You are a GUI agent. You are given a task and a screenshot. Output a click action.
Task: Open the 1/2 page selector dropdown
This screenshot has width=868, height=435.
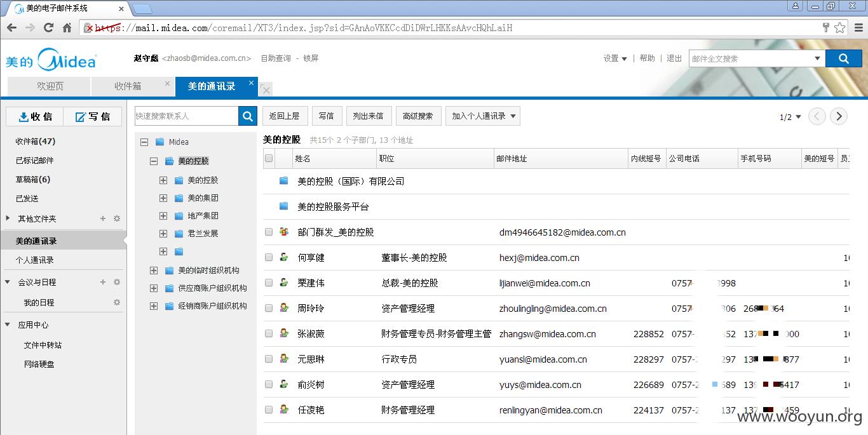[790, 117]
